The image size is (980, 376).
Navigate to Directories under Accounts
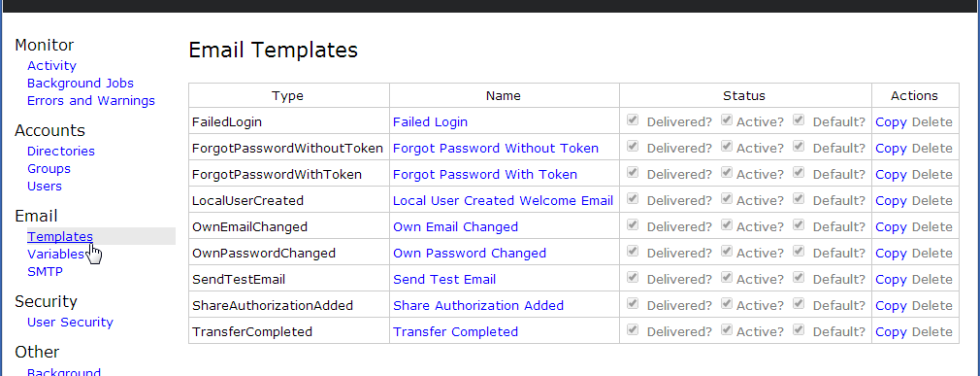61,152
